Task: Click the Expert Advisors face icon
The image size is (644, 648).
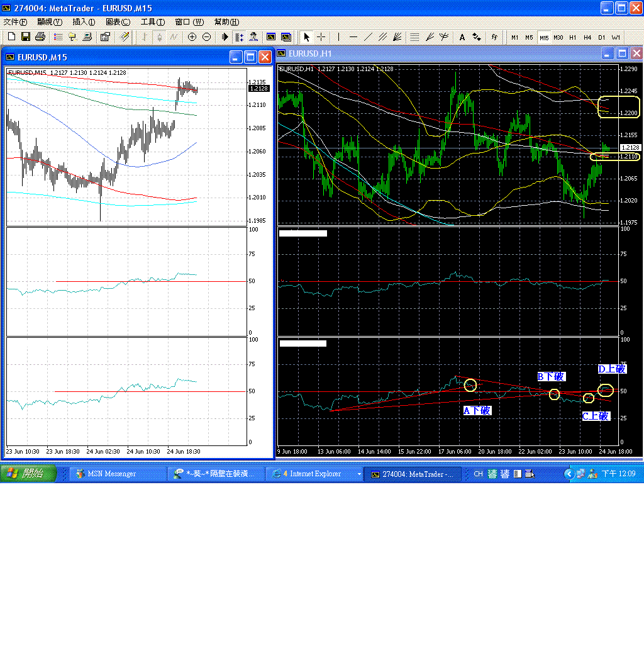Action: coord(253,36)
